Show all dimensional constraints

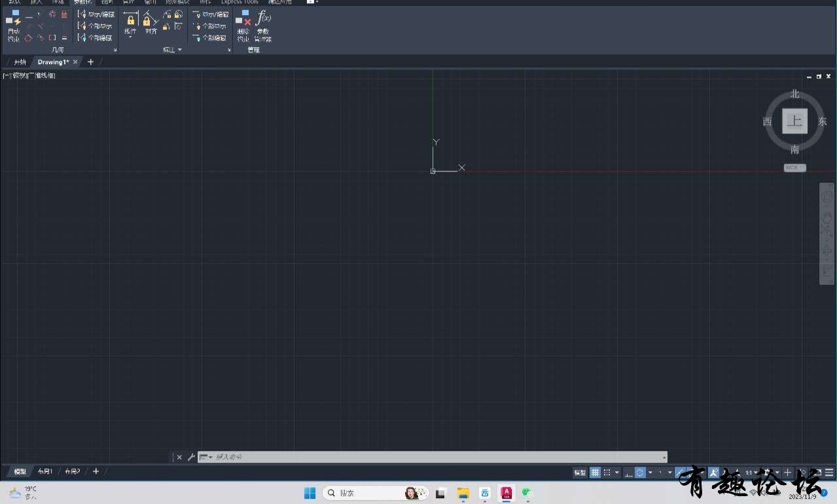click(209, 26)
